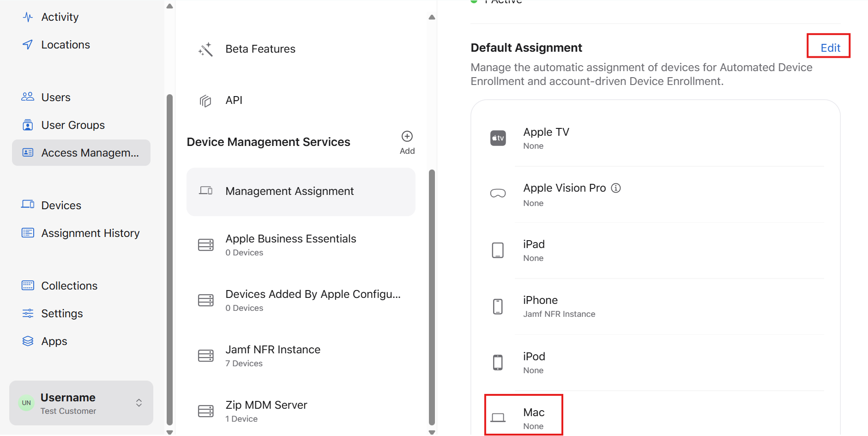Image resolution: width=868 pixels, height=436 pixels.
Task: Click the Apple TV device icon
Action: (x=498, y=138)
